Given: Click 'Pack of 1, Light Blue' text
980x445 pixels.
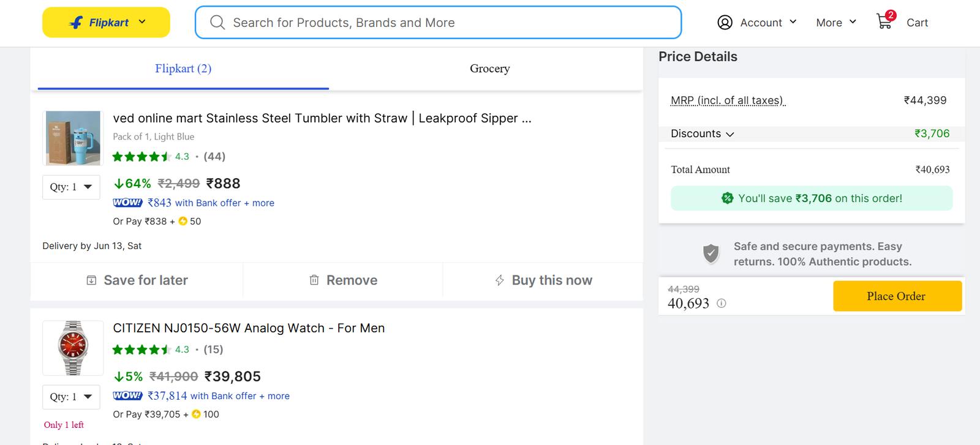Looking at the screenshot, I should (153, 136).
